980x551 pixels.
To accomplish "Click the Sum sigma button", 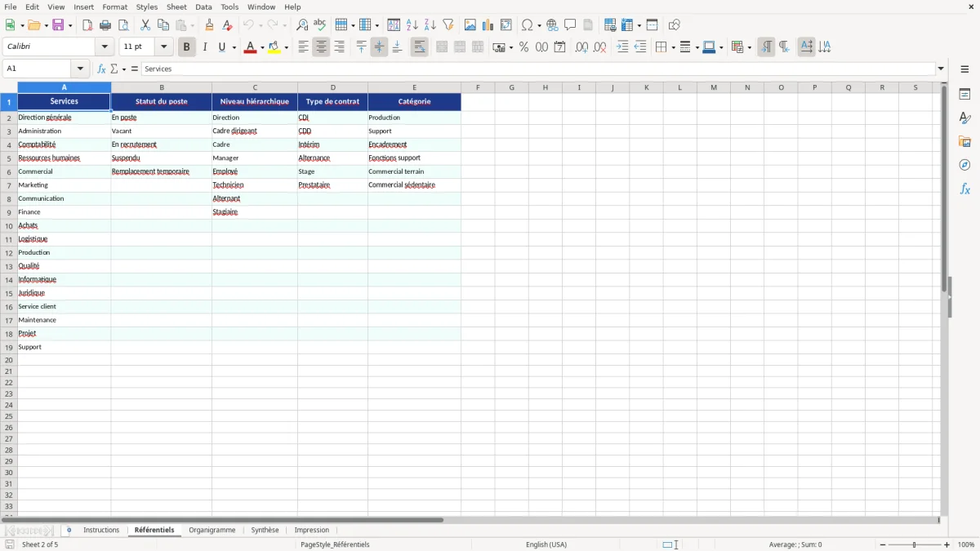I will [x=114, y=69].
